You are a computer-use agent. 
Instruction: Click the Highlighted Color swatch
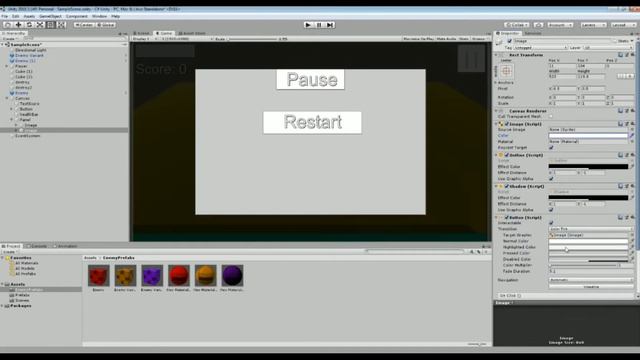click(x=588, y=247)
